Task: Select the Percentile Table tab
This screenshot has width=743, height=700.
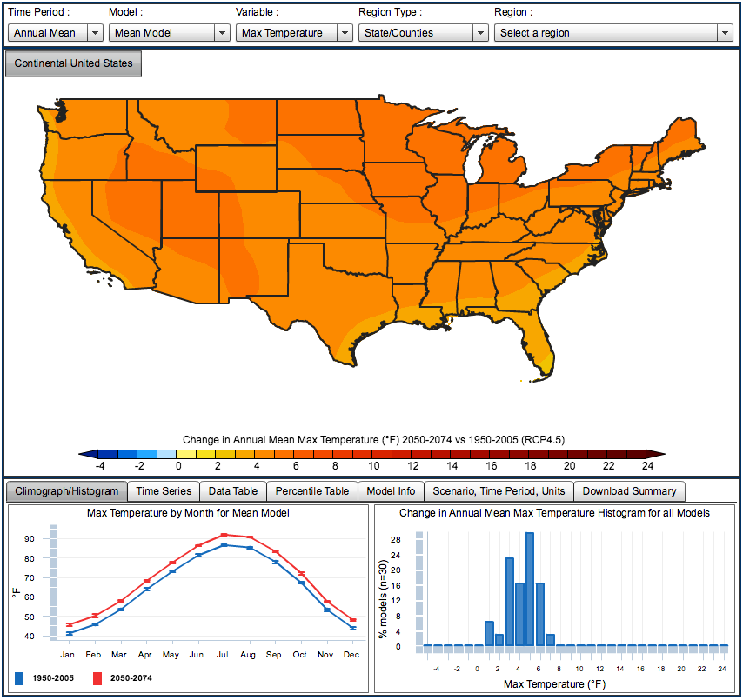Action: (311, 491)
